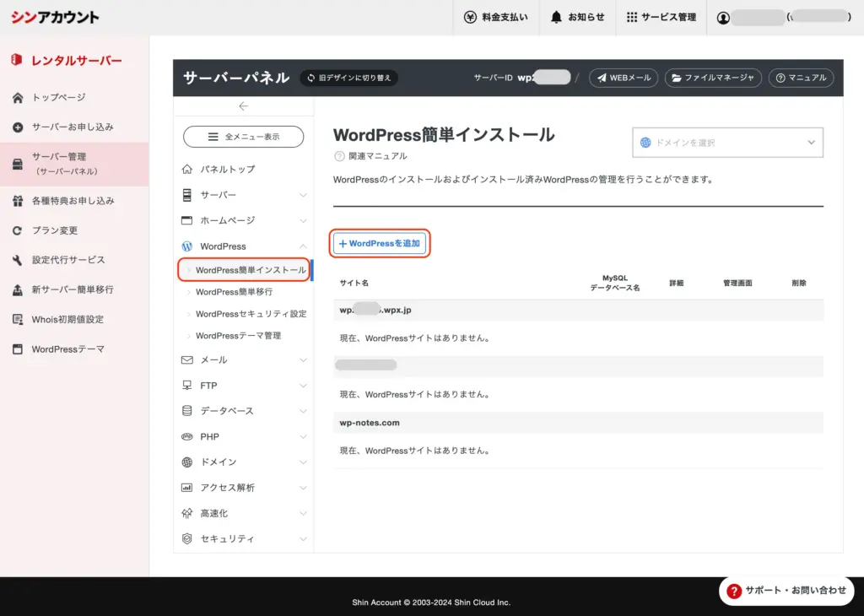Screen dimensions: 864x616
Task: Click the back arrow above sidebar menu
Action: pyautogui.click(x=243, y=106)
